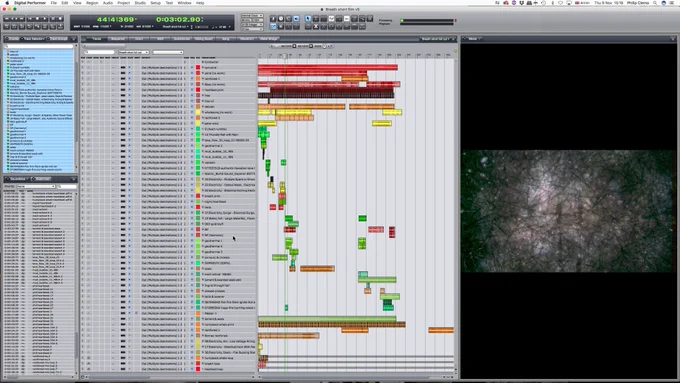Select the geothermal 3 track name

tap(213, 252)
